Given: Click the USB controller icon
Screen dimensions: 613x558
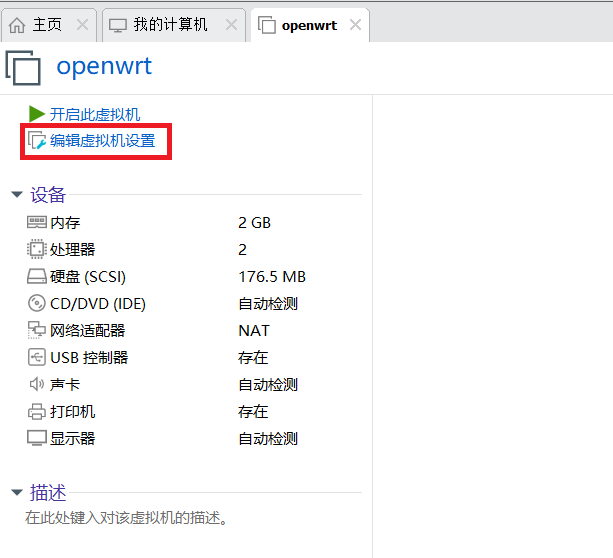Looking at the screenshot, I should [37, 357].
